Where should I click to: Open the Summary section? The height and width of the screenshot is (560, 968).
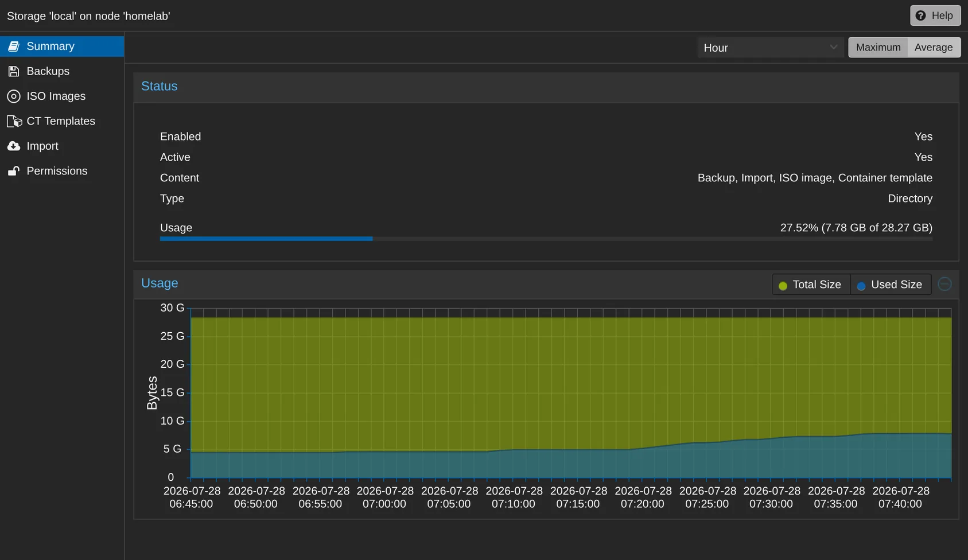pyautogui.click(x=62, y=46)
